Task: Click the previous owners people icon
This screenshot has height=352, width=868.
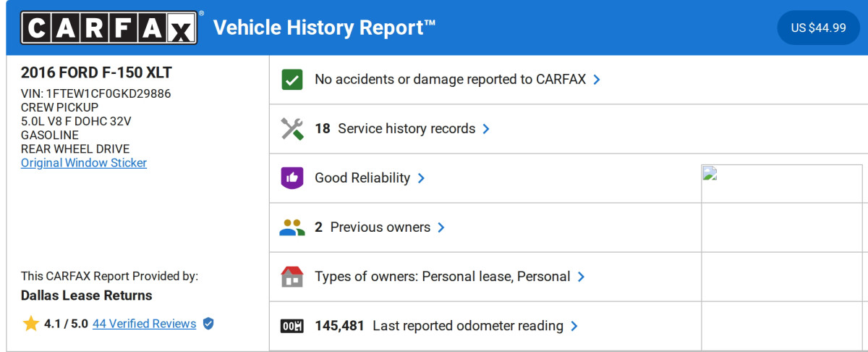Action: coord(292,227)
